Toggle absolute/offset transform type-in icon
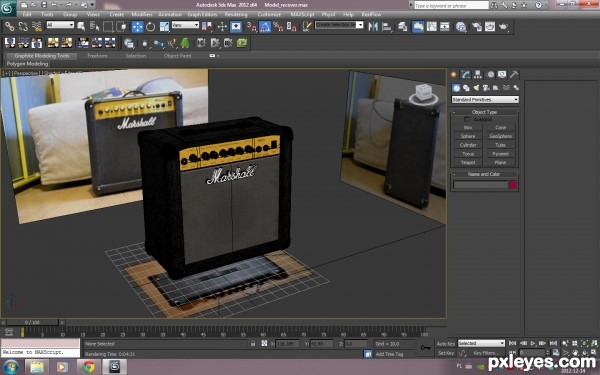This screenshot has width=600, height=375. (x=264, y=344)
